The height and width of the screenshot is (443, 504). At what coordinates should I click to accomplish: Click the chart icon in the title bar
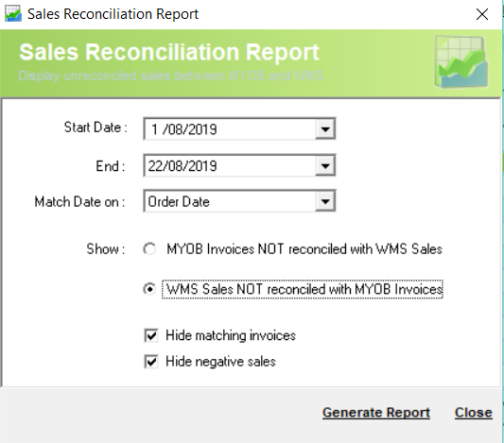tap(13, 14)
